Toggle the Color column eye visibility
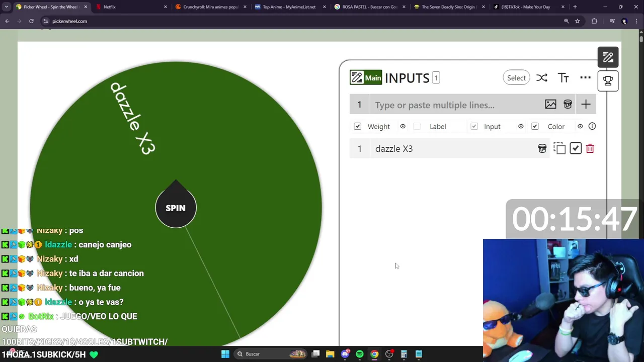The width and height of the screenshot is (644, 362). [x=580, y=127]
